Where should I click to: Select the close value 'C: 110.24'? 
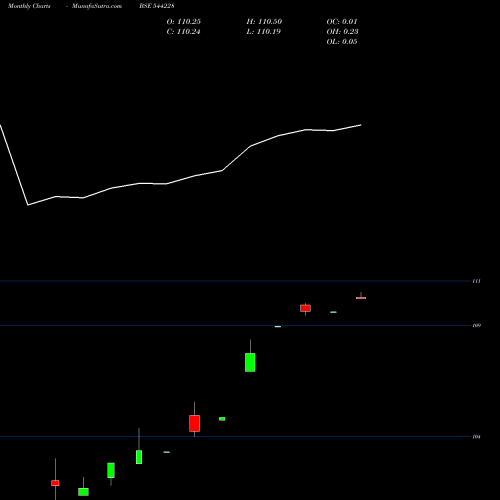click(183, 32)
